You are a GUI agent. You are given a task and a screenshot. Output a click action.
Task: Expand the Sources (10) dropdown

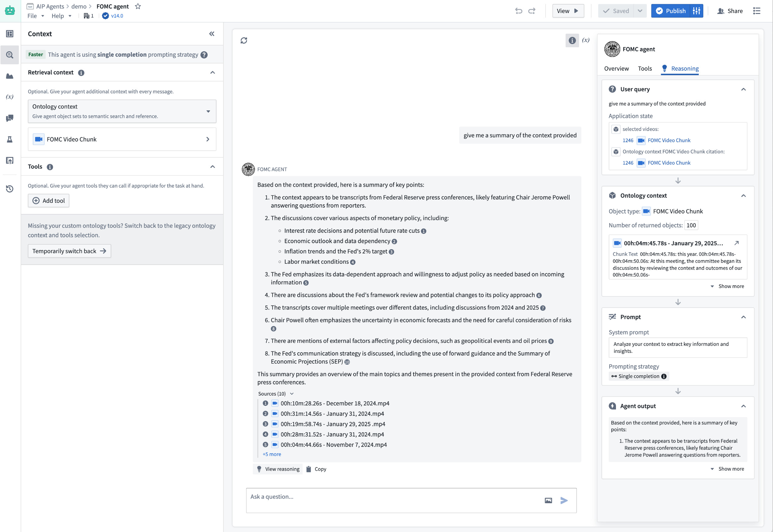point(292,394)
